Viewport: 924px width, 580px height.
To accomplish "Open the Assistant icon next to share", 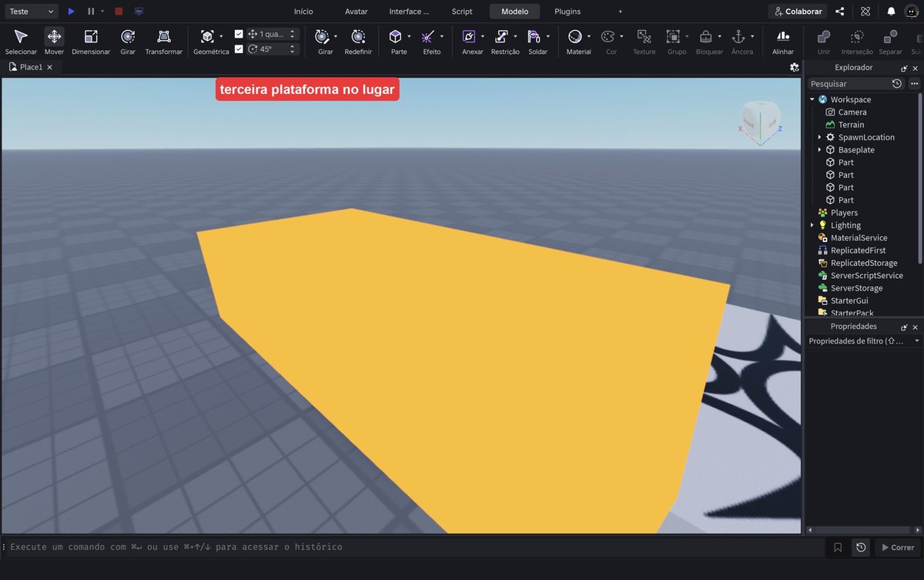I will coord(865,12).
